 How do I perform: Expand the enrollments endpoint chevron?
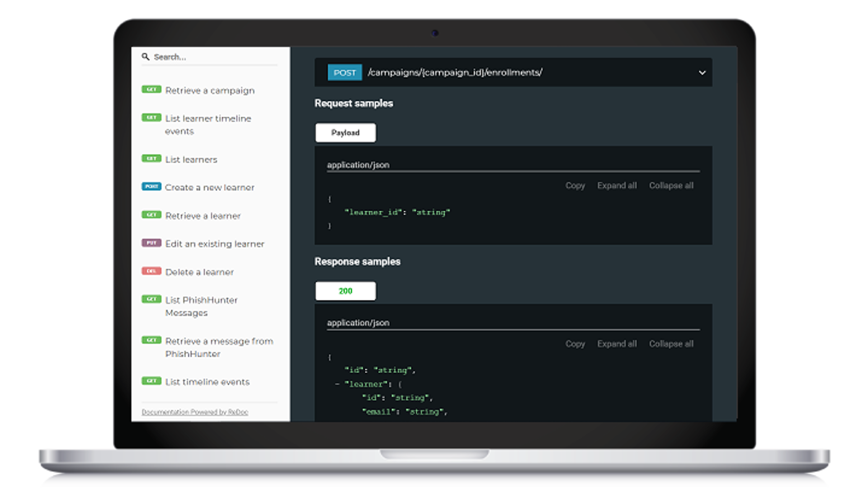click(702, 73)
